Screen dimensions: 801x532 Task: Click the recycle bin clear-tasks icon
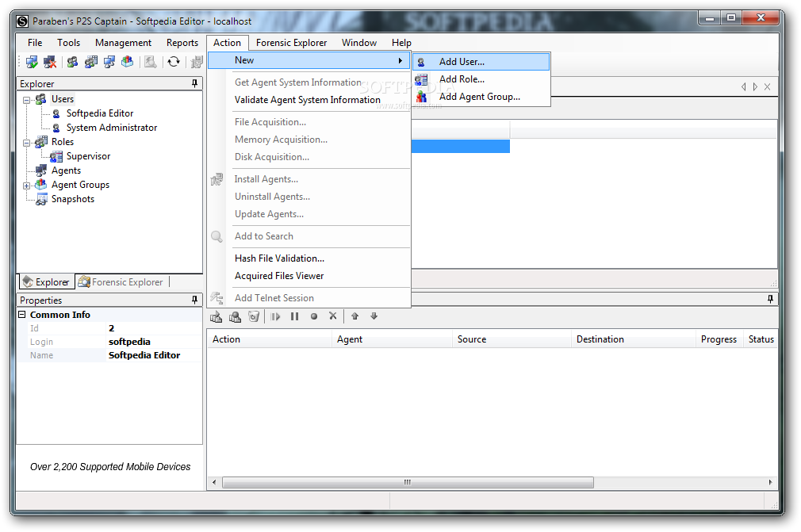254,317
